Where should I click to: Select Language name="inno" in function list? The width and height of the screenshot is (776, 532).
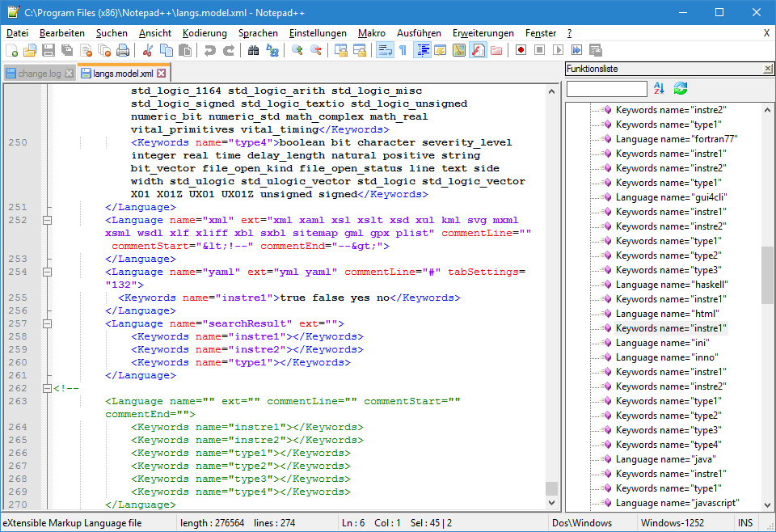coord(667,357)
